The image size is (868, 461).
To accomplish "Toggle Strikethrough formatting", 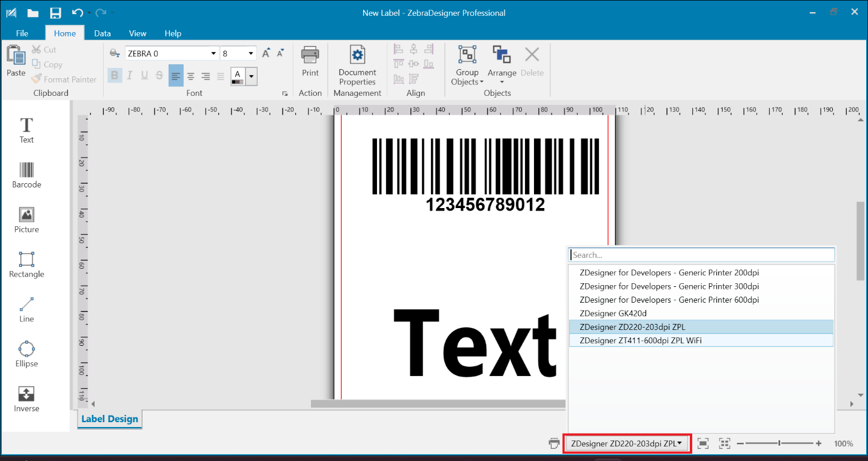I will coord(159,76).
